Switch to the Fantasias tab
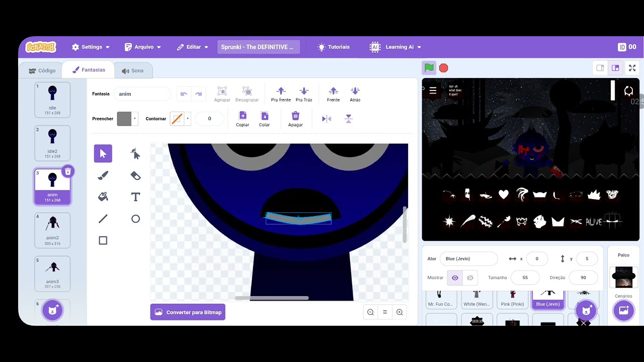 (88, 70)
